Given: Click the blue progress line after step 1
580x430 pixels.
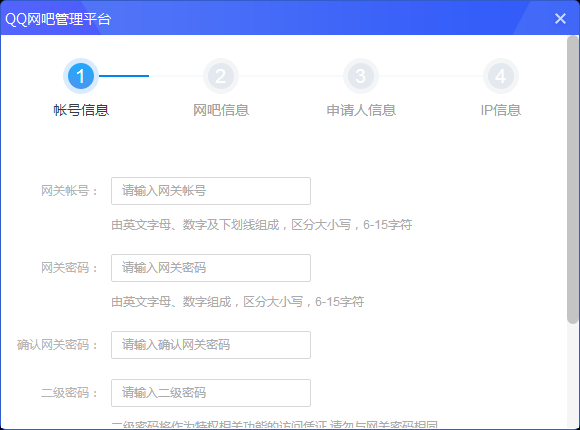Looking at the screenshot, I should (x=124, y=76).
